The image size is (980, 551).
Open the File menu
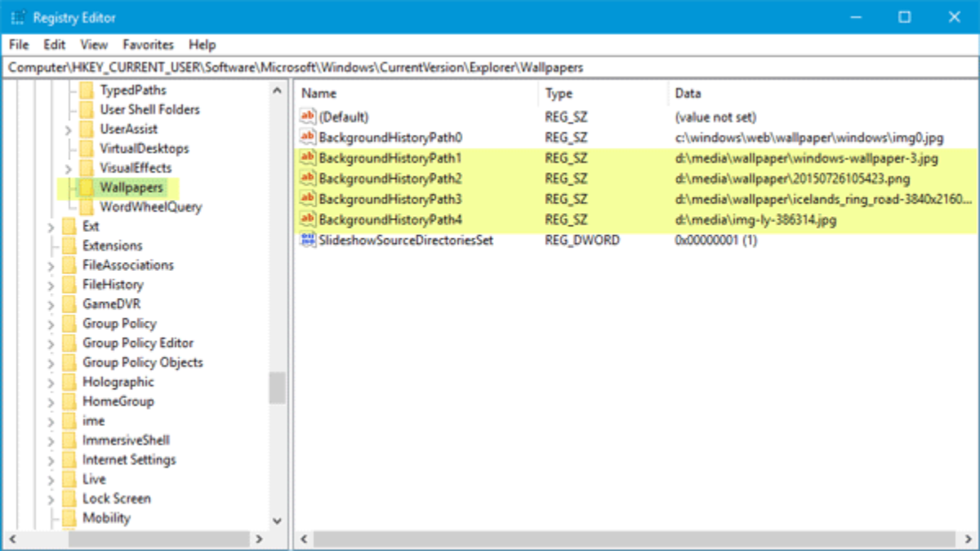[19, 45]
